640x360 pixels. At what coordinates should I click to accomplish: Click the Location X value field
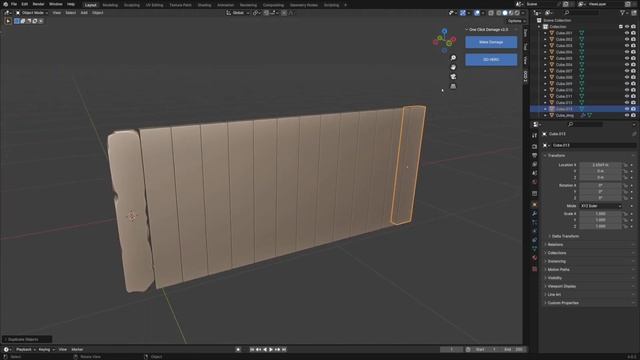(600, 165)
